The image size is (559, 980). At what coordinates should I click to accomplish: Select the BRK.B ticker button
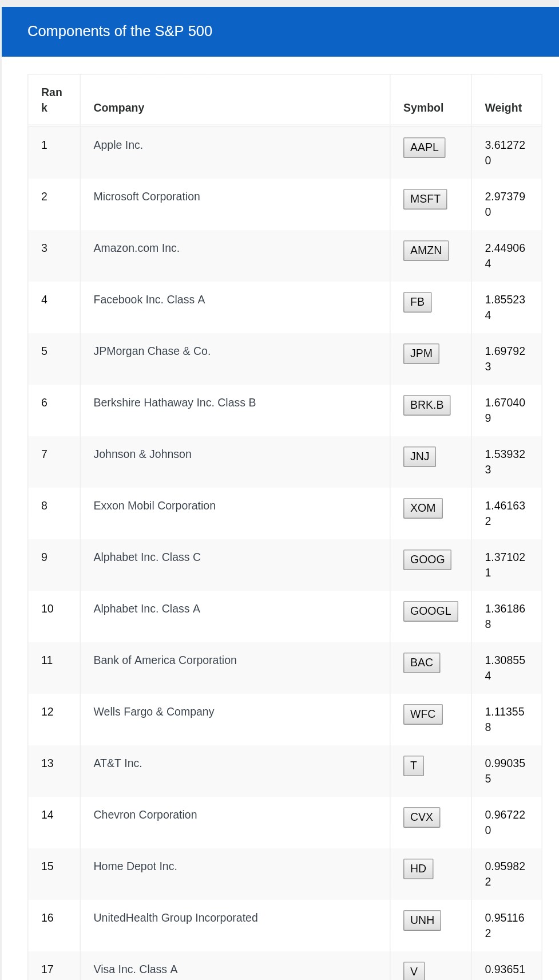(427, 405)
